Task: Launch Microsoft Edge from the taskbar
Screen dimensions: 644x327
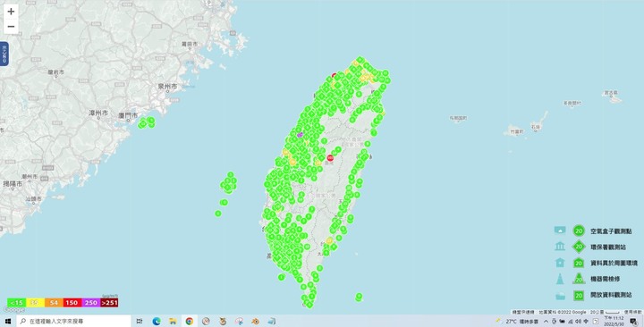Action: coord(157,322)
